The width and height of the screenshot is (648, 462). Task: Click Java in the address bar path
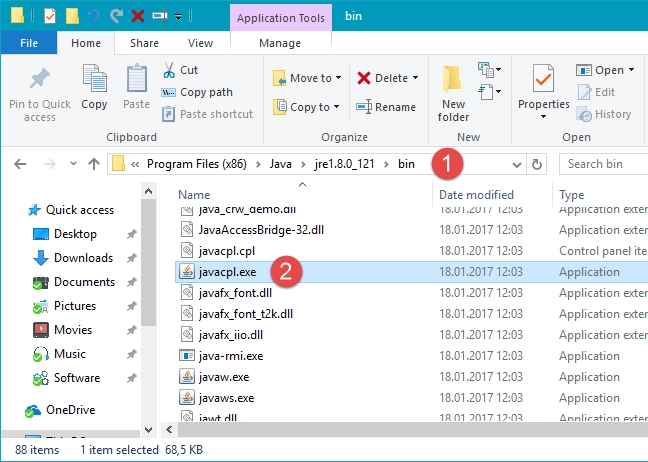pyautogui.click(x=281, y=164)
